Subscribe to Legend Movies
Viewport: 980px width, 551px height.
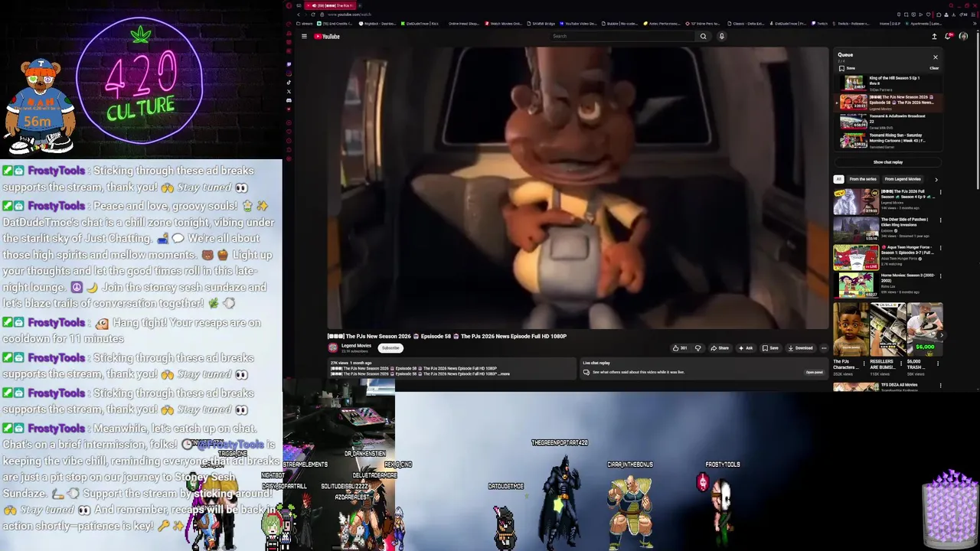[390, 348]
